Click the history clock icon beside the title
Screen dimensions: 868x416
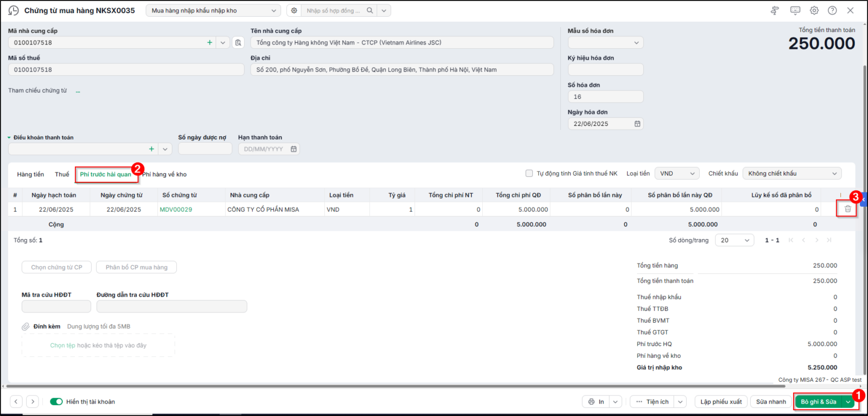tap(14, 10)
